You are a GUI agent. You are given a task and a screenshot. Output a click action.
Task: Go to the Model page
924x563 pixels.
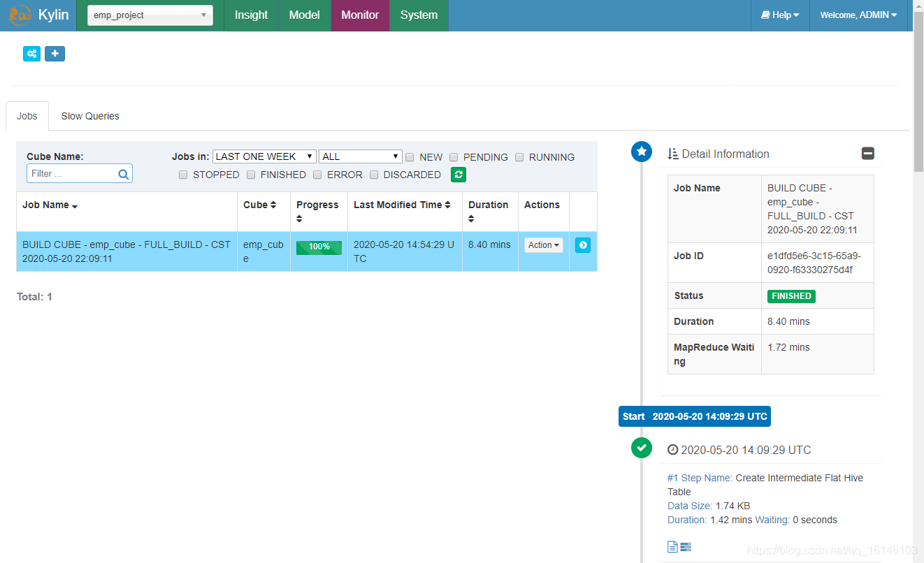[x=304, y=15]
